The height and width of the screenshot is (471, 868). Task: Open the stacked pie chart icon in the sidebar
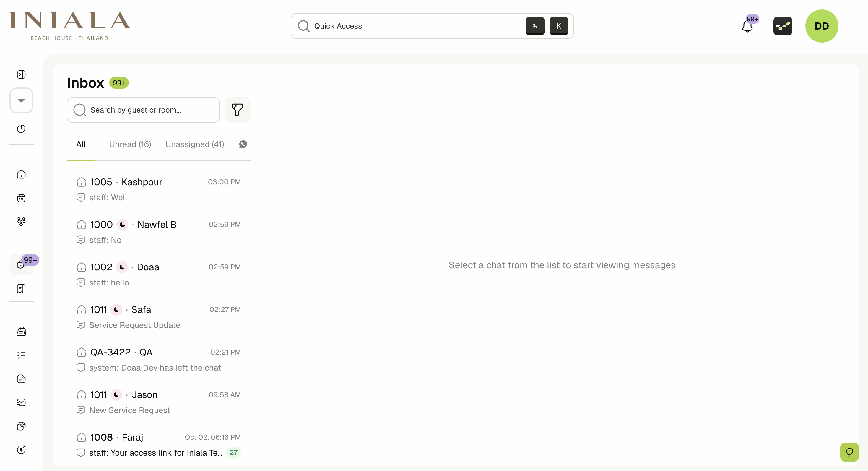(21, 426)
